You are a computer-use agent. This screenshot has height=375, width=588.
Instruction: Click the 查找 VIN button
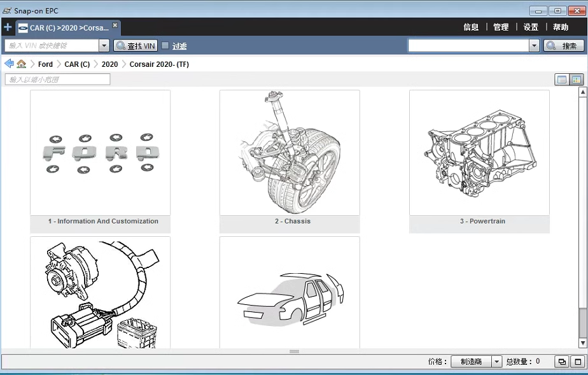[x=136, y=46]
